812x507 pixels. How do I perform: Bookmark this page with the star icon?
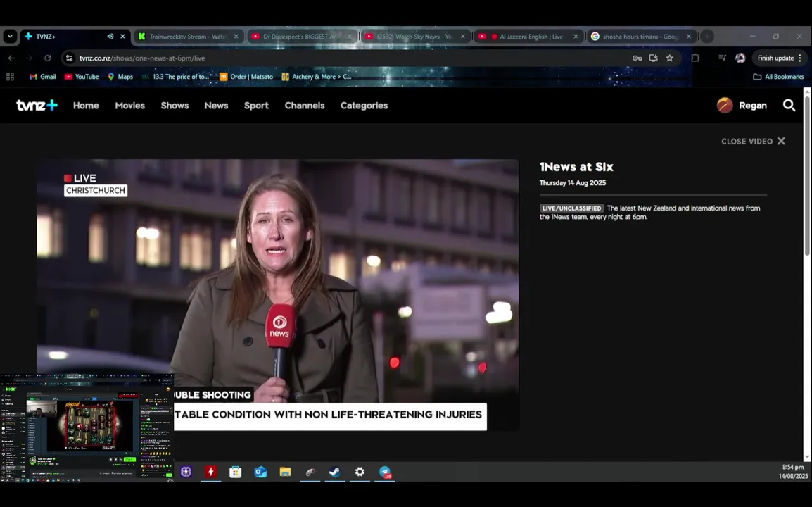670,58
